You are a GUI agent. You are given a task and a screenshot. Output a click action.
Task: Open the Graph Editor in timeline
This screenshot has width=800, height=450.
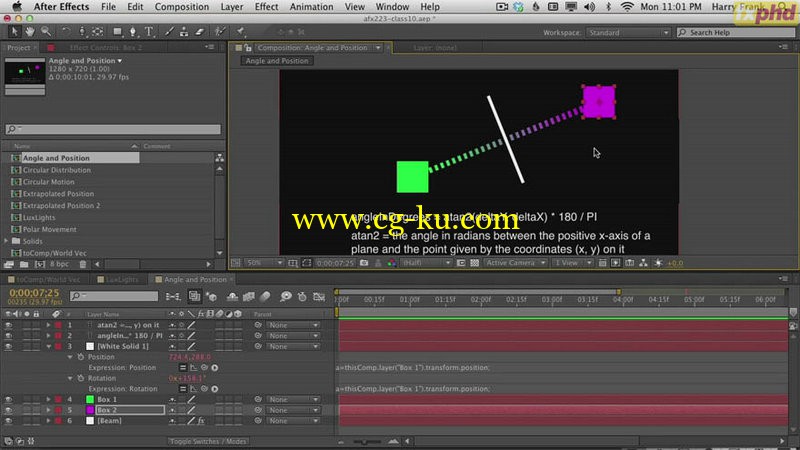(319, 296)
